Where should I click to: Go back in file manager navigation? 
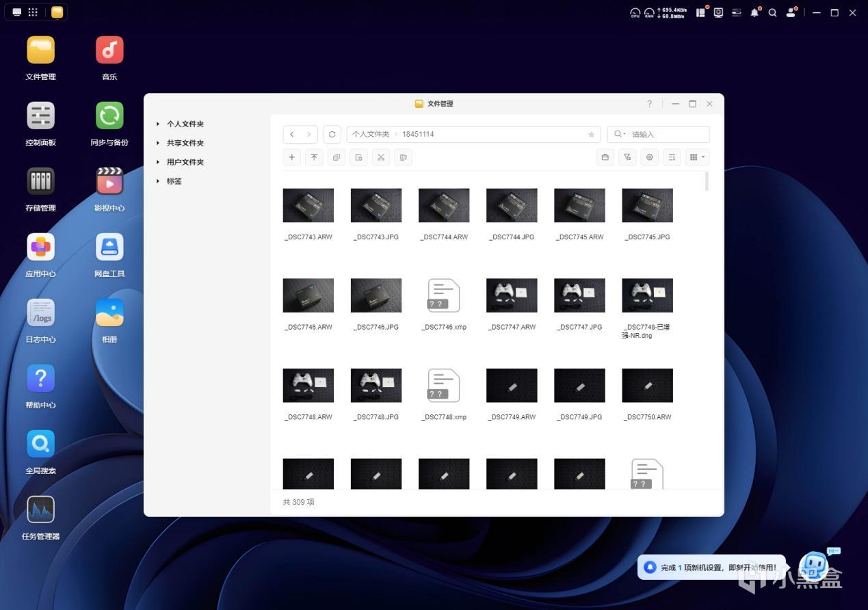292,134
